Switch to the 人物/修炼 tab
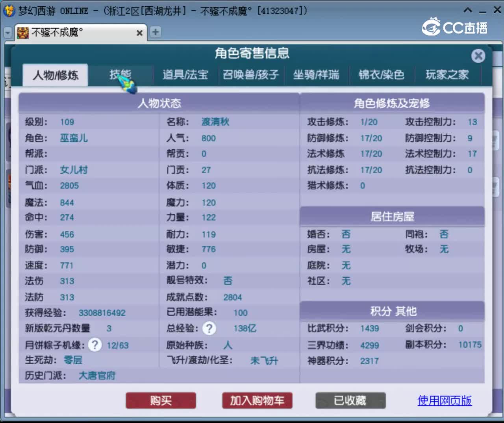This screenshot has width=504, height=423. click(56, 75)
